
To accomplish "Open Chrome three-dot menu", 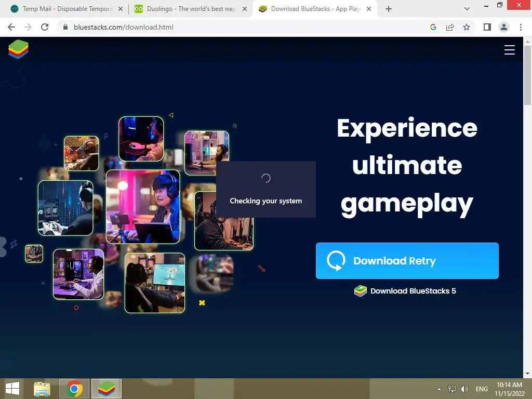I will point(521,27).
